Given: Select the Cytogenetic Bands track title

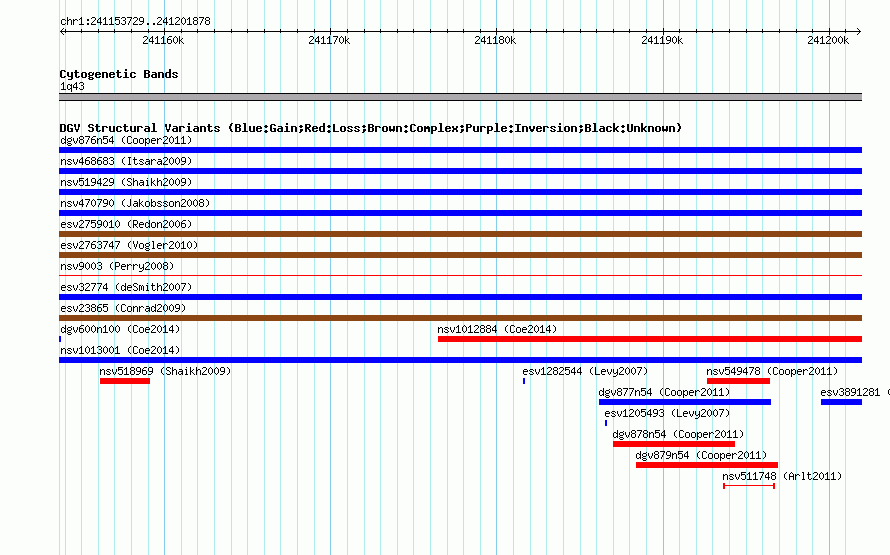Looking at the screenshot, I should (x=119, y=74).
